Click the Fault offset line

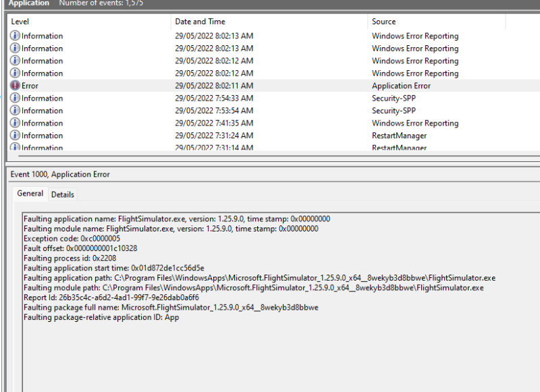[x=80, y=248]
